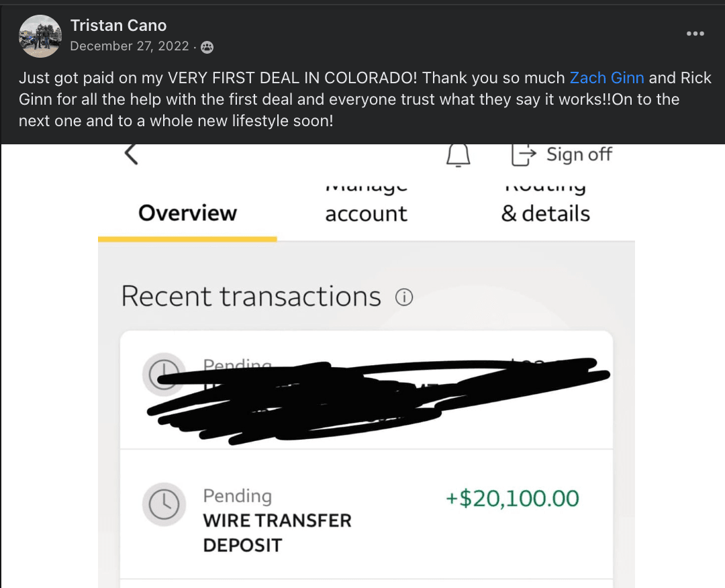725x588 pixels.
Task: Click the Recent transactions heading
Action: [251, 296]
